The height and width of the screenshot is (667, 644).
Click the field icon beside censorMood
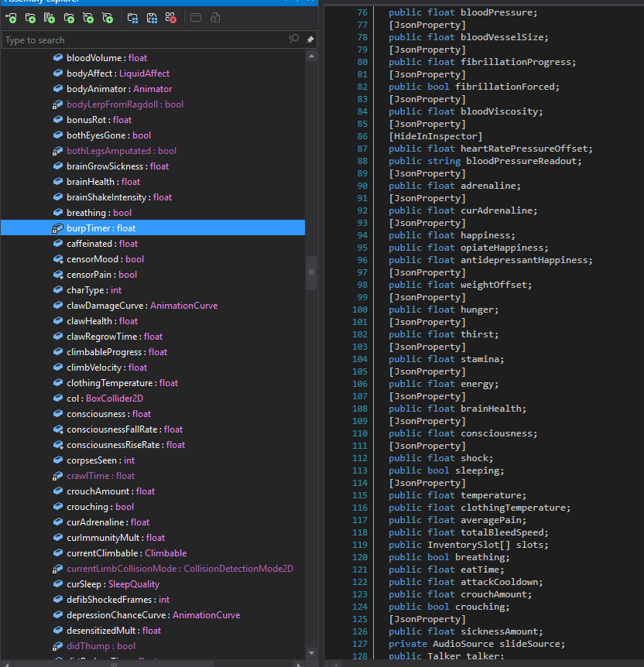(58, 259)
